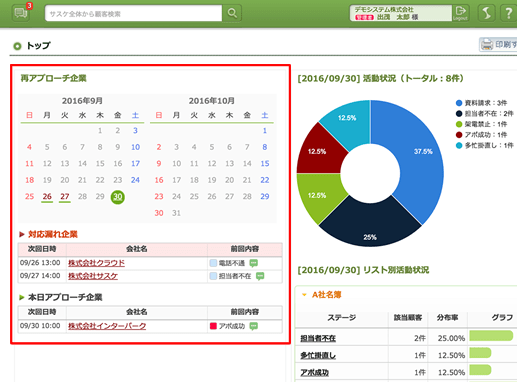
Task: Open the 多忙掛直し stage link
Action: click(318, 355)
